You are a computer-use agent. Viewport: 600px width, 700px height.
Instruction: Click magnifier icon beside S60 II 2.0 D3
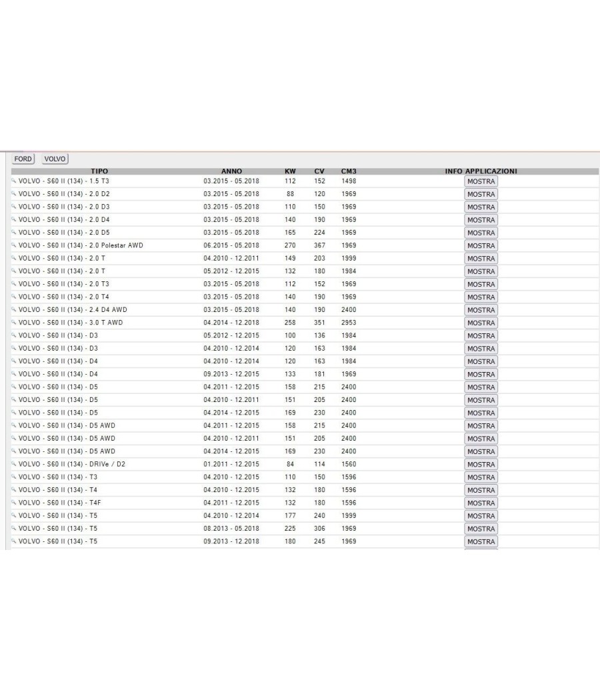tap(14, 206)
